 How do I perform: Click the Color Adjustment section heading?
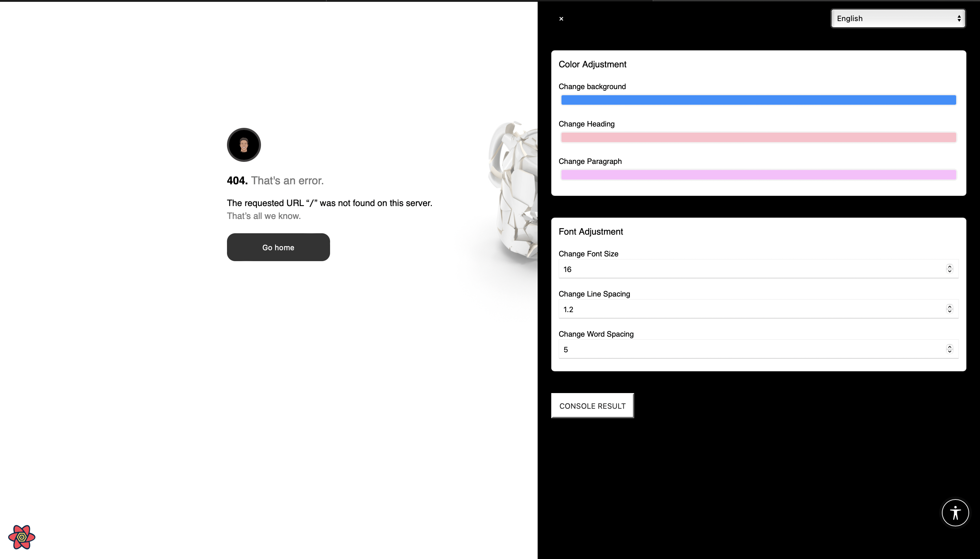[x=592, y=64]
